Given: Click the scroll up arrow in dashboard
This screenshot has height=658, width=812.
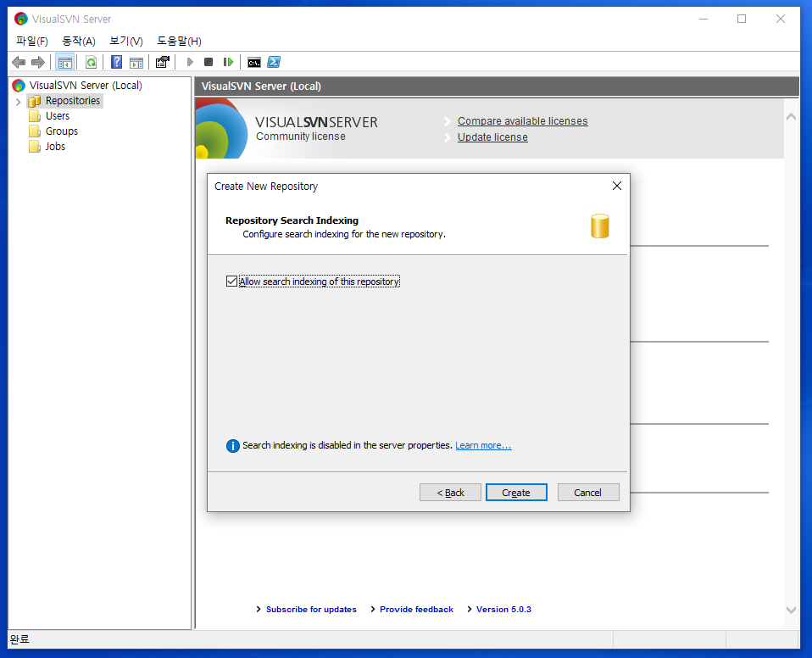Looking at the screenshot, I should (792, 116).
